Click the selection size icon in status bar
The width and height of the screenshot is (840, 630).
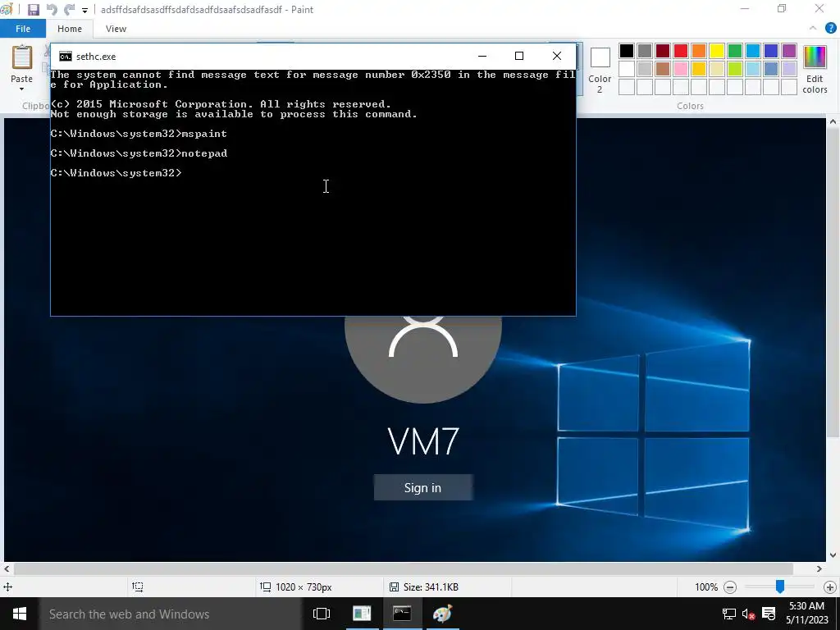(138, 587)
